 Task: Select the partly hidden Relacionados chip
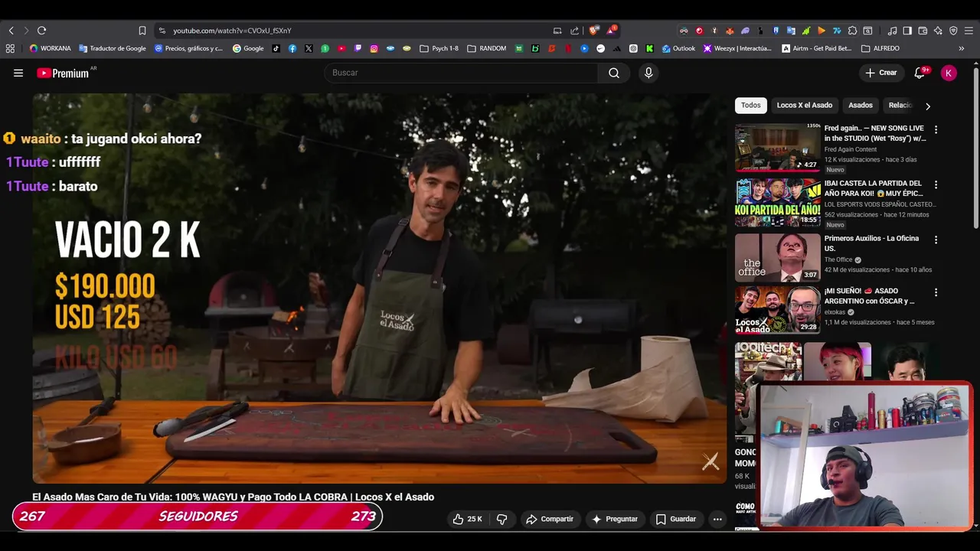[900, 105]
